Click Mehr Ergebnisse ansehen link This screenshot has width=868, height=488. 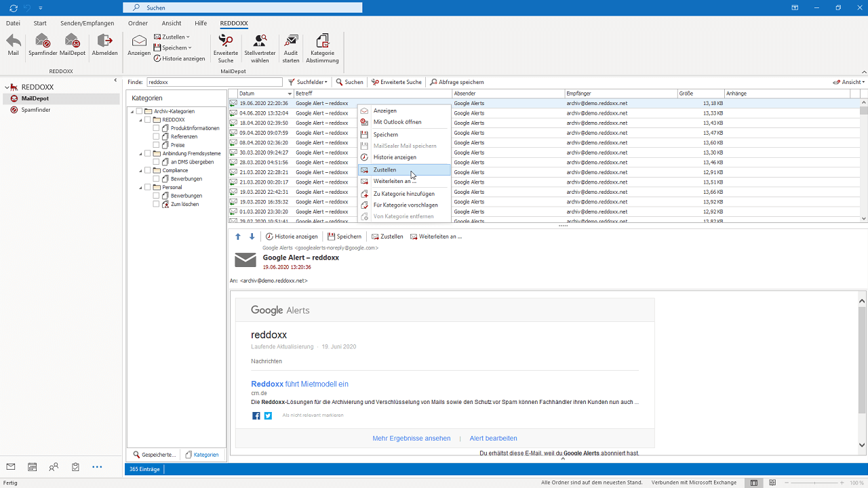(x=412, y=439)
